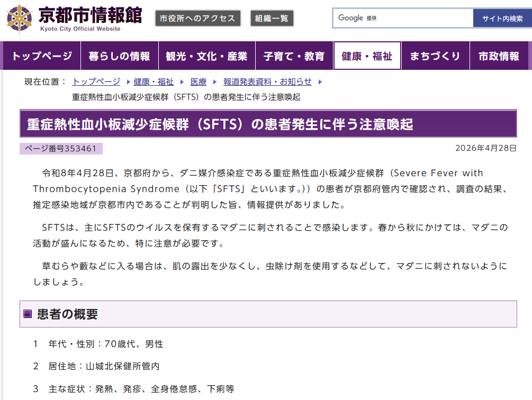532x400 pixels.
Task: Select 観光・文化・産業 in navigation bar
Action: pos(206,56)
